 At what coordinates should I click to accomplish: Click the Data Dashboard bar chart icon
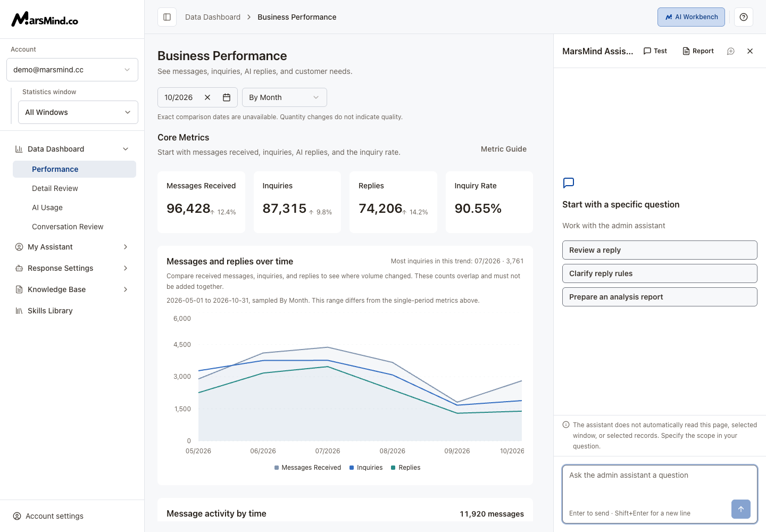pos(19,149)
